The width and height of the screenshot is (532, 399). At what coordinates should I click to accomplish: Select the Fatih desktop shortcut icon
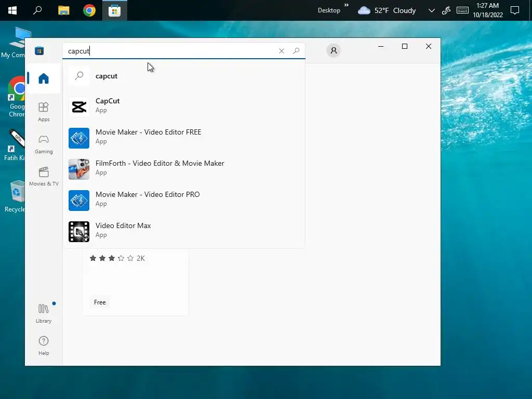point(14,144)
